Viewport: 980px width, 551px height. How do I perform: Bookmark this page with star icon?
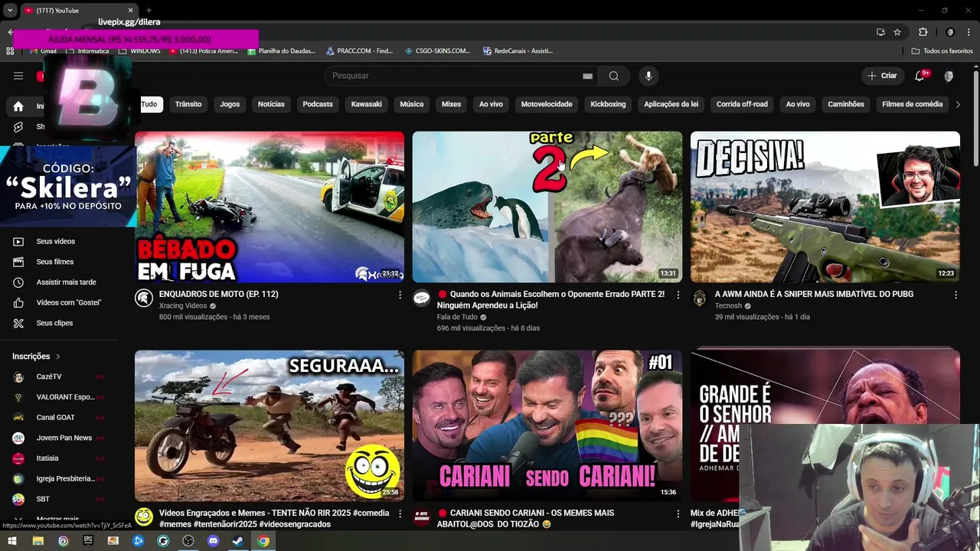click(x=897, y=32)
